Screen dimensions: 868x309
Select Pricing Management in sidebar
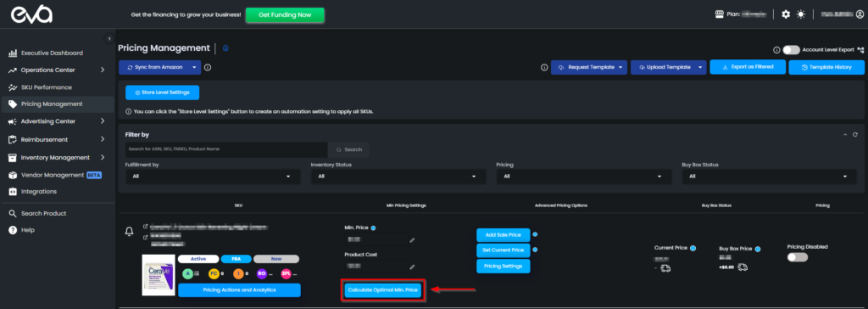pyautogui.click(x=58, y=104)
